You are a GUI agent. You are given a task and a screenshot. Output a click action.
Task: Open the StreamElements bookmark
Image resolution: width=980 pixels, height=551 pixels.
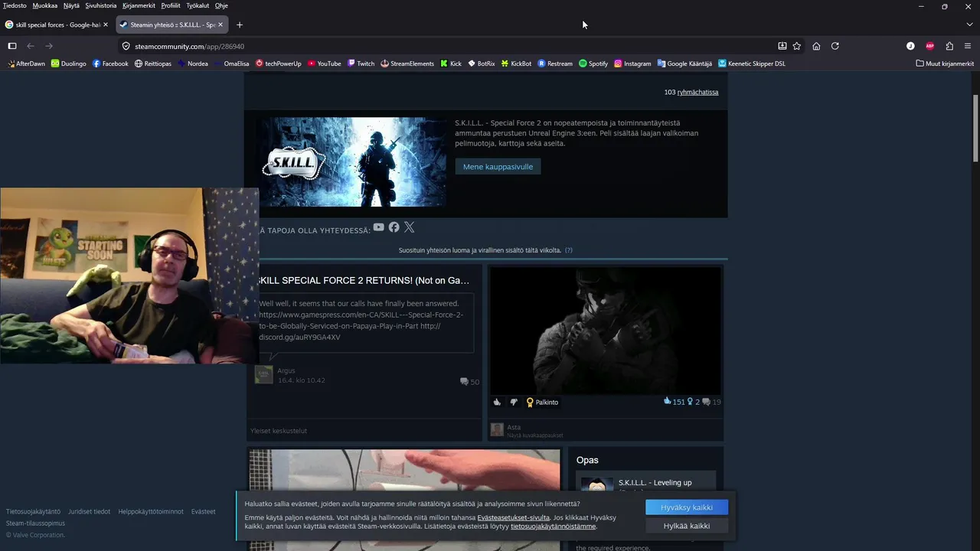point(407,64)
